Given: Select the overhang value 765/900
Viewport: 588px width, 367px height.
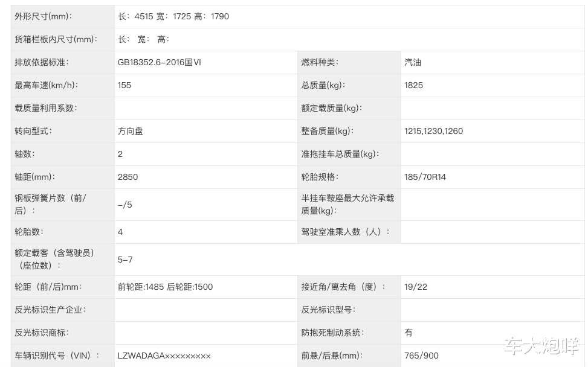Looking at the screenshot, I should pyautogui.click(x=421, y=356).
